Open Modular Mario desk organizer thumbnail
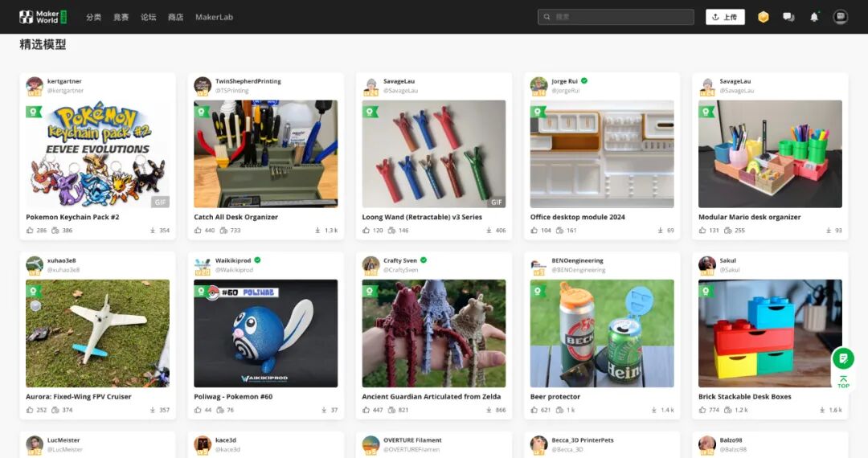868x458 pixels. [770, 153]
